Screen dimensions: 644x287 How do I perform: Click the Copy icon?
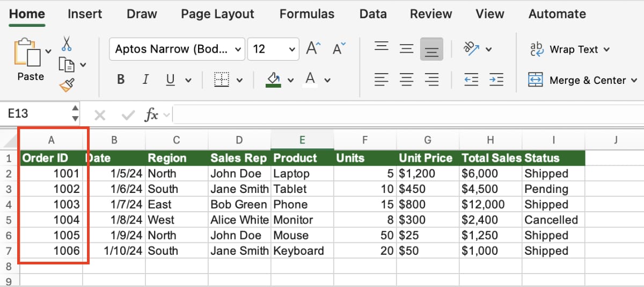point(67,64)
